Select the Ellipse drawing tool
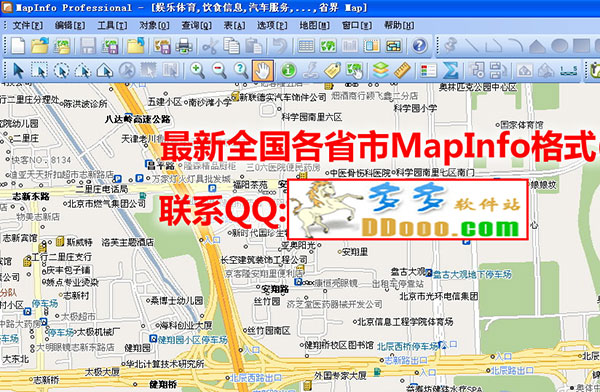Image resolution: width=600 pixels, height=392 pixels. tap(559, 46)
